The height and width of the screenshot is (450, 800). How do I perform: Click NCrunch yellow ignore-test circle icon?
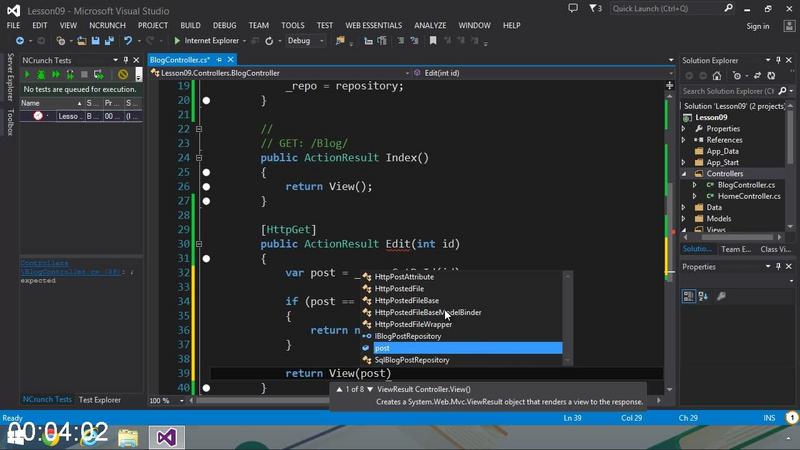tap(122, 74)
